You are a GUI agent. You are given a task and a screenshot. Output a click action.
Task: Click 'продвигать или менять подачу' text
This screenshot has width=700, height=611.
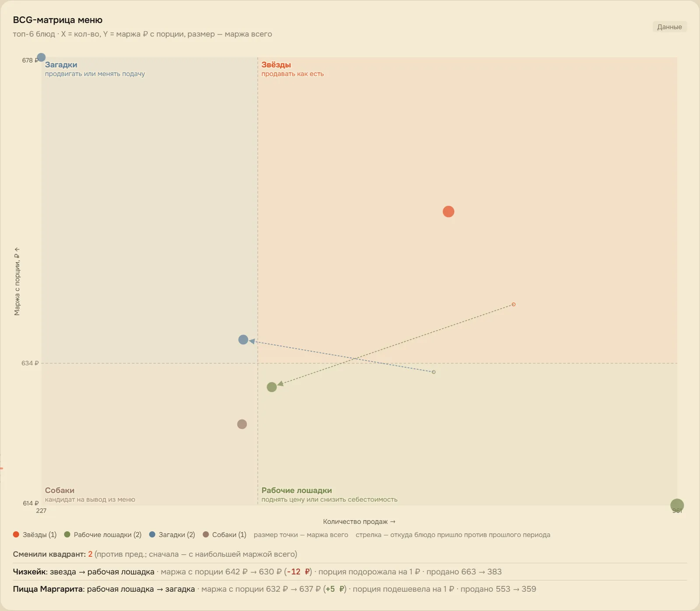point(95,74)
